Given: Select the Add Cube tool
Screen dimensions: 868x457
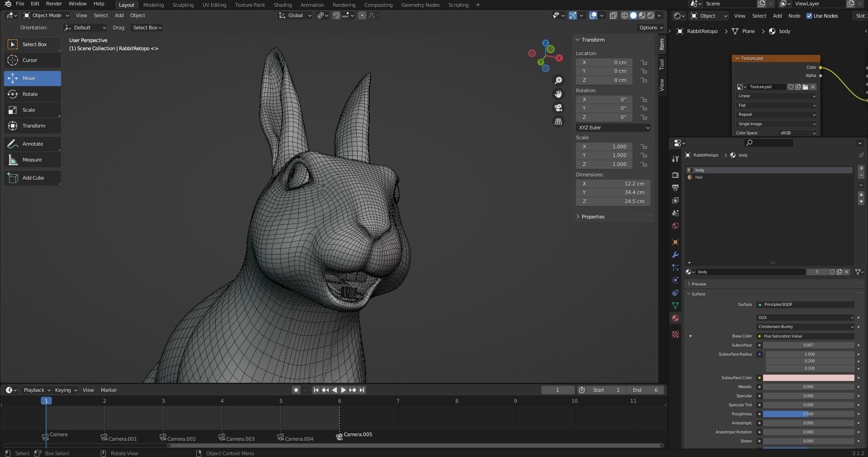Looking at the screenshot, I should [x=33, y=178].
